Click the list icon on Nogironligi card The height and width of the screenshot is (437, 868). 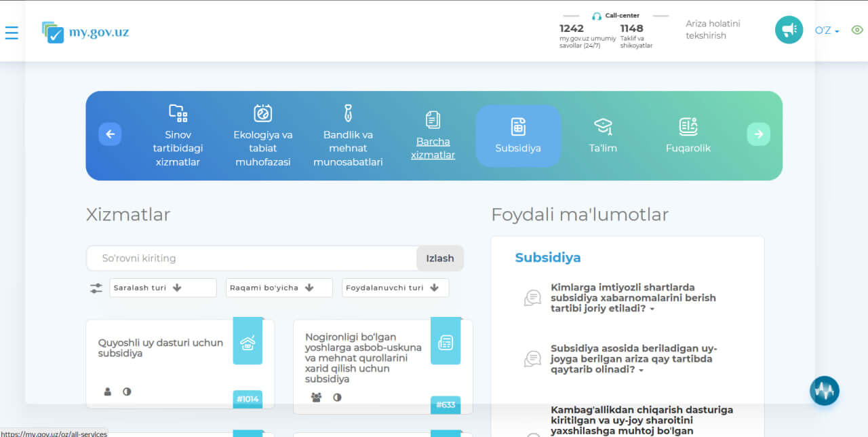(446, 342)
